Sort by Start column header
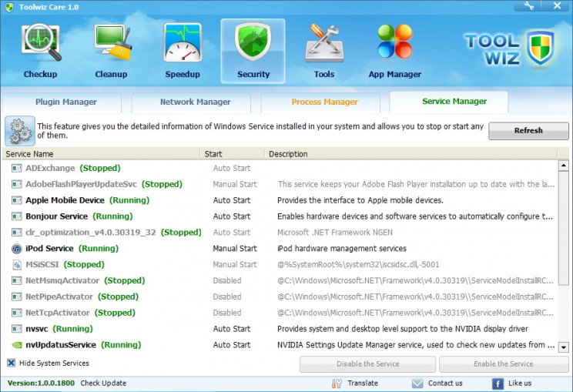Screen dimensions: 573x392 [x=233, y=154]
